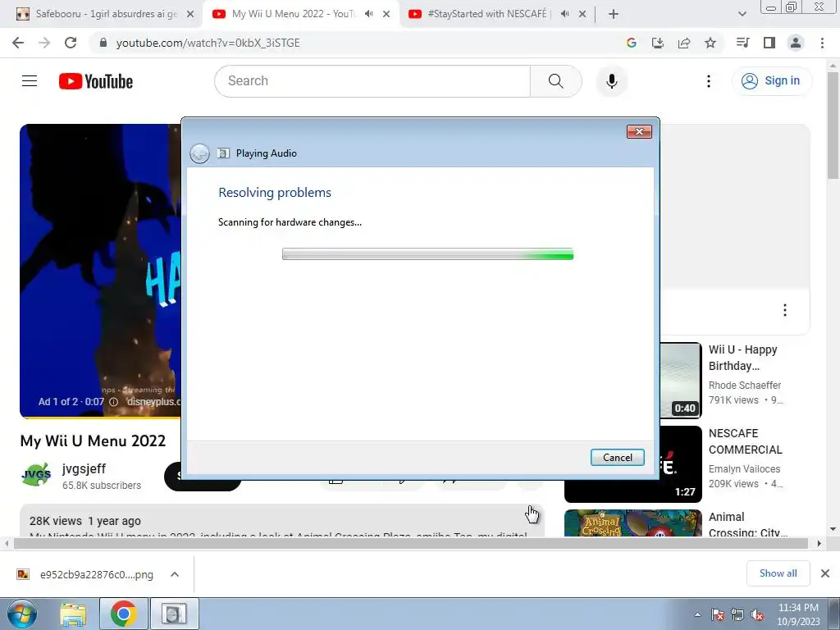Click the horizontal page scrollbar
The image size is (840, 630).
(410, 543)
